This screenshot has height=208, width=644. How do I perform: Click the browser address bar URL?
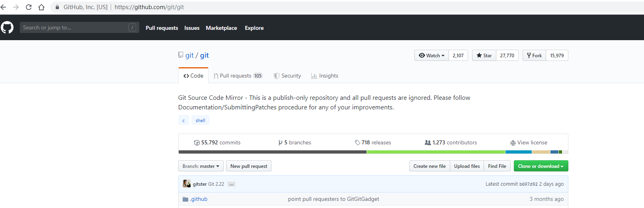(149, 7)
